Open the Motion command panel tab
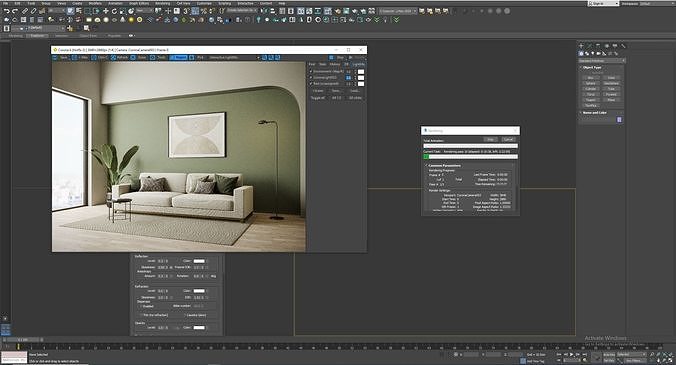The image size is (676, 365). tap(607, 45)
